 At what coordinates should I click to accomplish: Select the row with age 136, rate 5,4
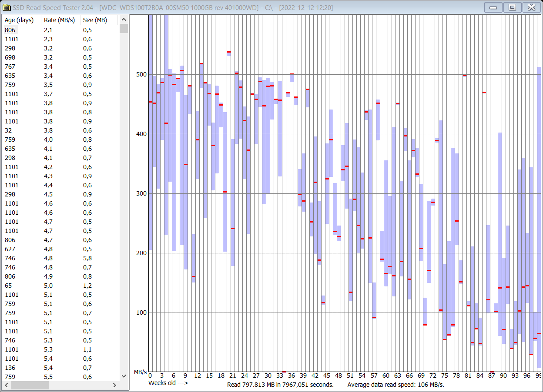coord(61,368)
